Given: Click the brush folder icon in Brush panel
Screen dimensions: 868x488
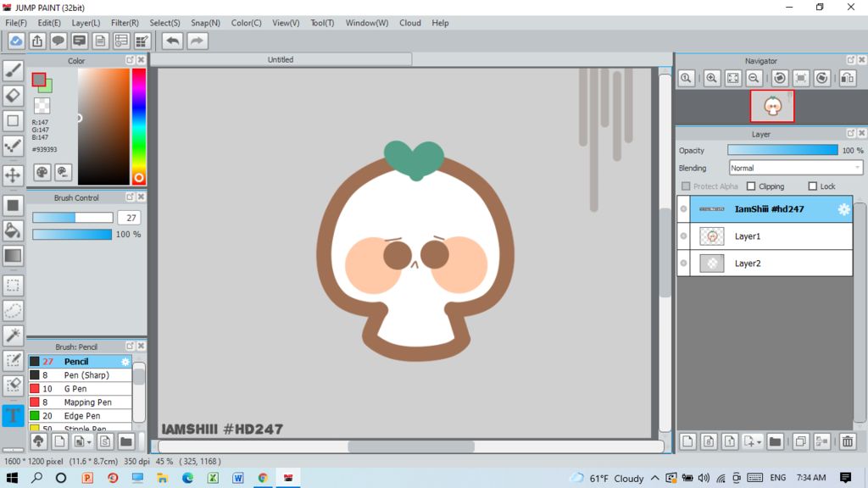Looking at the screenshot, I should 126,441.
